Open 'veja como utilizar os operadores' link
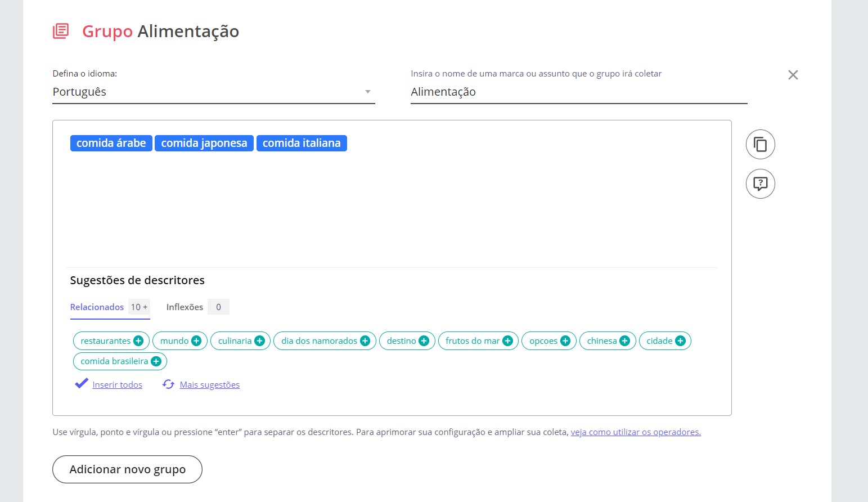Screen dimensions: 868x502 coord(636,432)
